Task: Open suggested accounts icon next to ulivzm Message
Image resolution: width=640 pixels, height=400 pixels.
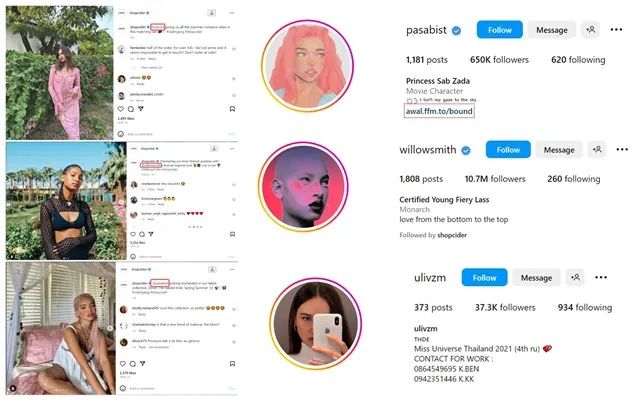Action: click(576, 278)
